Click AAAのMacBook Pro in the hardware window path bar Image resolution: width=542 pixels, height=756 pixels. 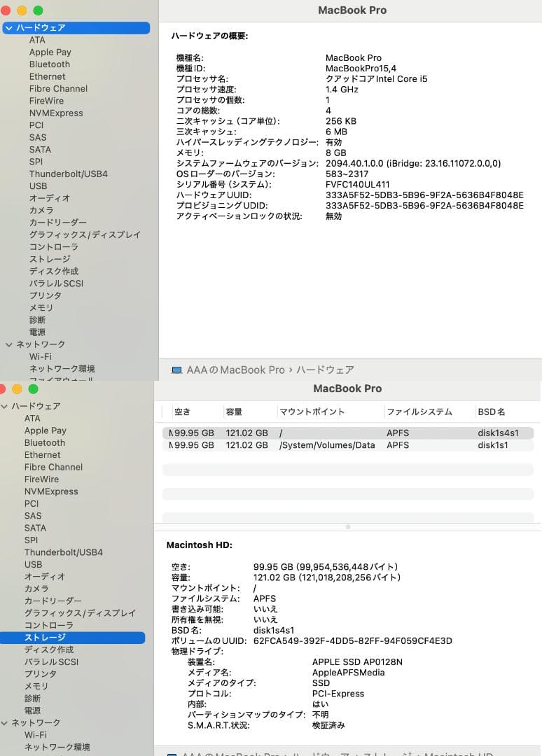(236, 370)
